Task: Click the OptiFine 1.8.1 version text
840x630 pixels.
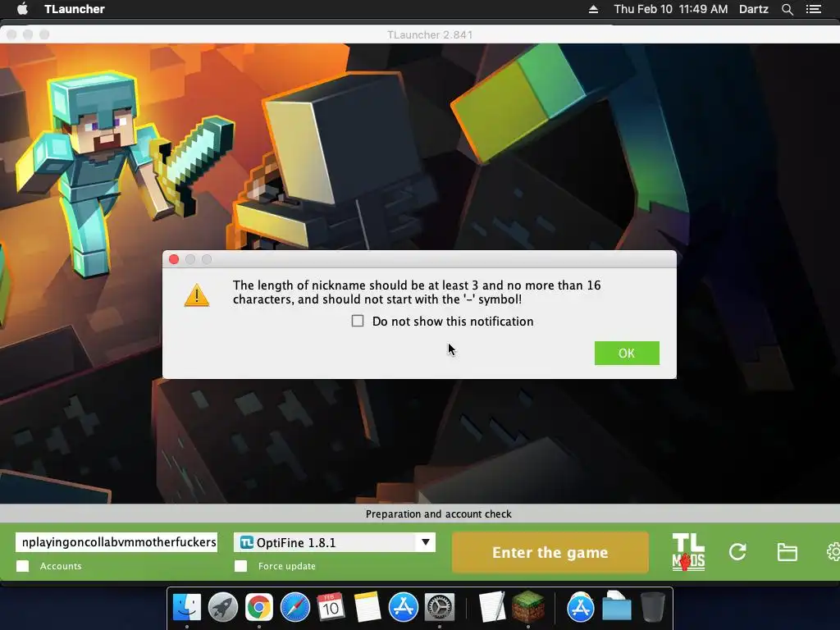Action: [x=295, y=543]
